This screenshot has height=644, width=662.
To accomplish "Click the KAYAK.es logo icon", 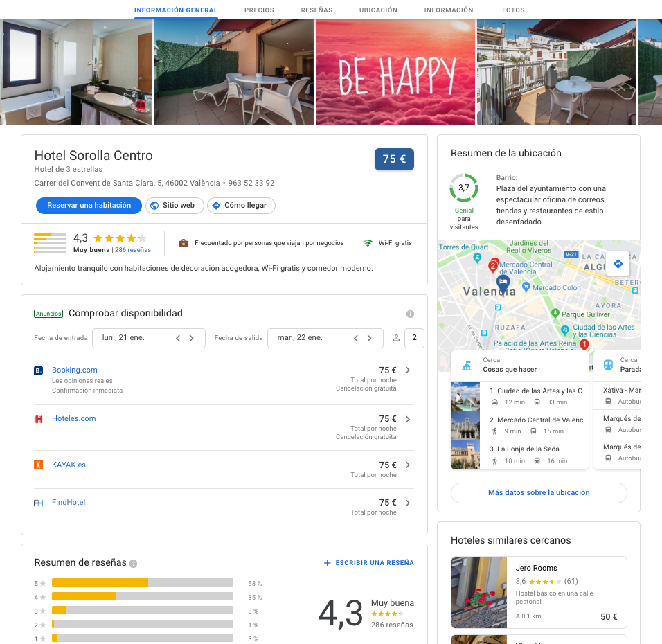I will click(x=39, y=465).
